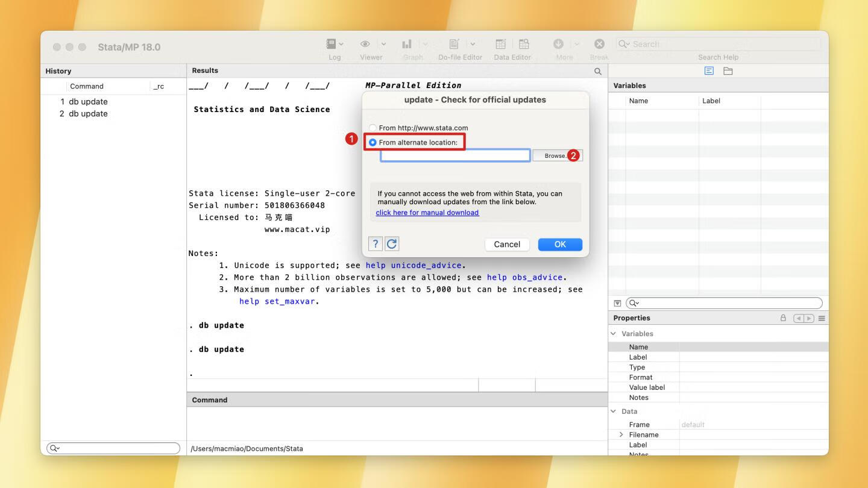Click the Graph bar-chart icon
The width and height of the screenshot is (868, 488).
(407, 44)
